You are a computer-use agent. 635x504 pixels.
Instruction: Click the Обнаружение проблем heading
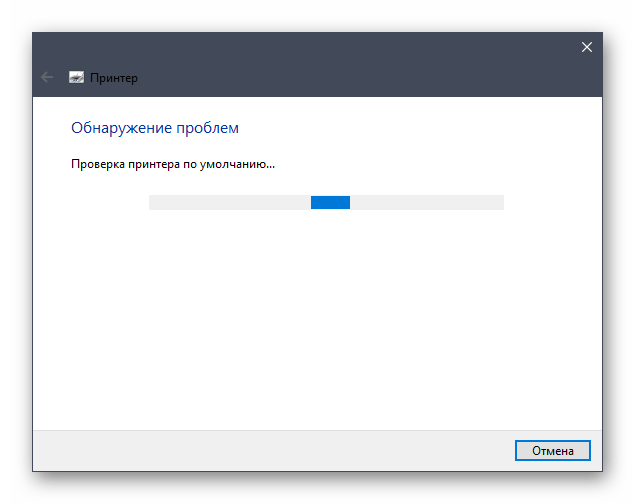coord(155,128)
